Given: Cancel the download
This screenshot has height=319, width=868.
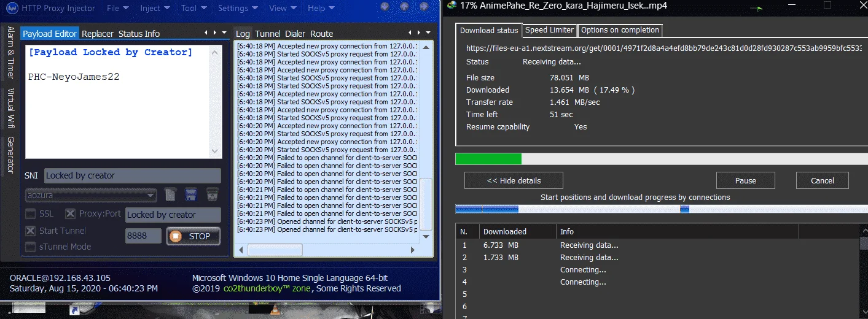Looking at the screenshot, I should [822, 180].
